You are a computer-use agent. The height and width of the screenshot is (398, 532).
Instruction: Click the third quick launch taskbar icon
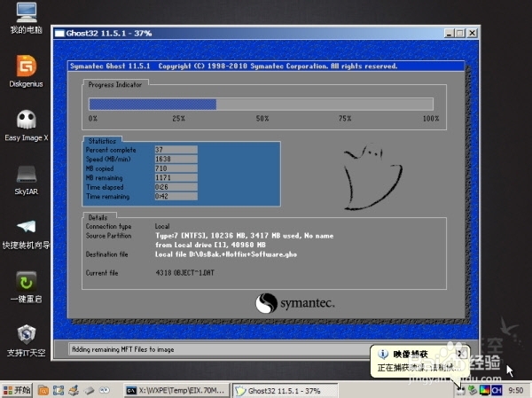click(74, 391)
